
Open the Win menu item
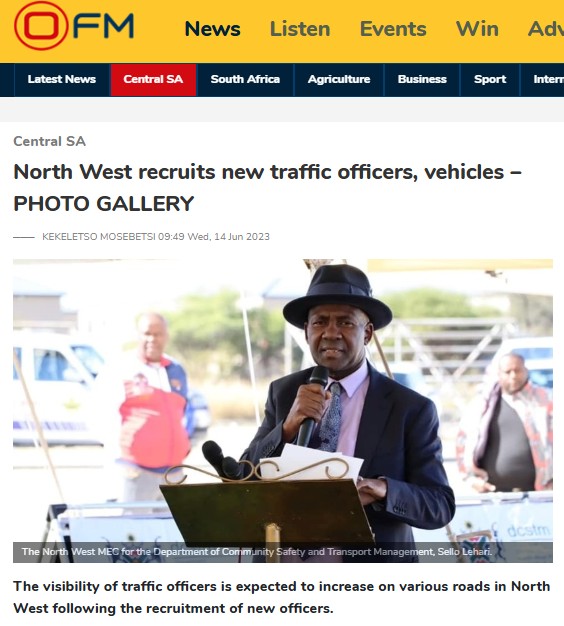477,29
